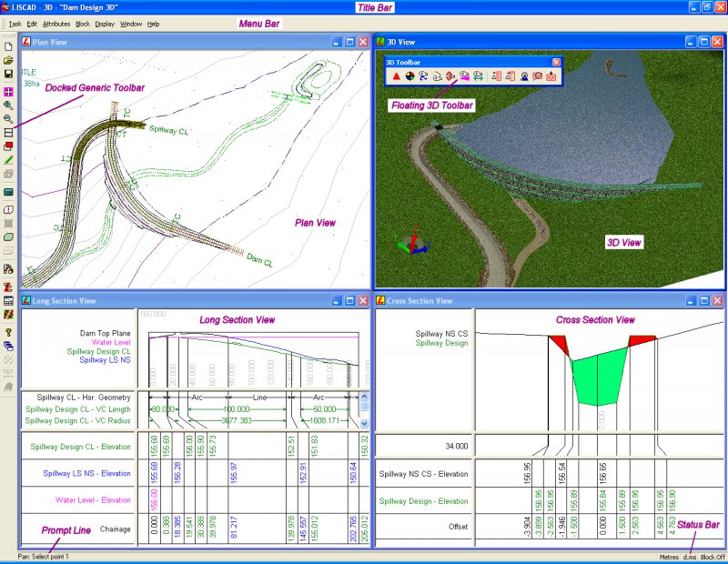Click the red exclamation tag icon
728x564 pixels.
[8, 210]
